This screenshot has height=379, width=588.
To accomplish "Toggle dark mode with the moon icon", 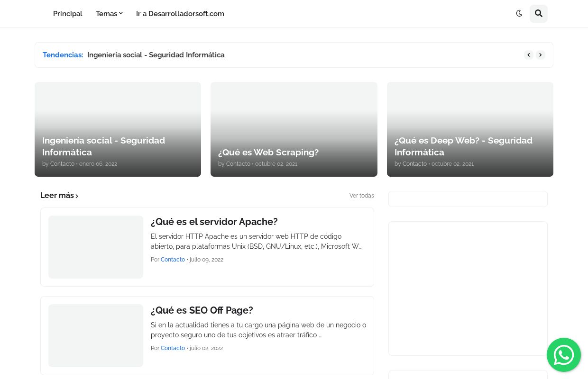I will (x=519, y=14).
